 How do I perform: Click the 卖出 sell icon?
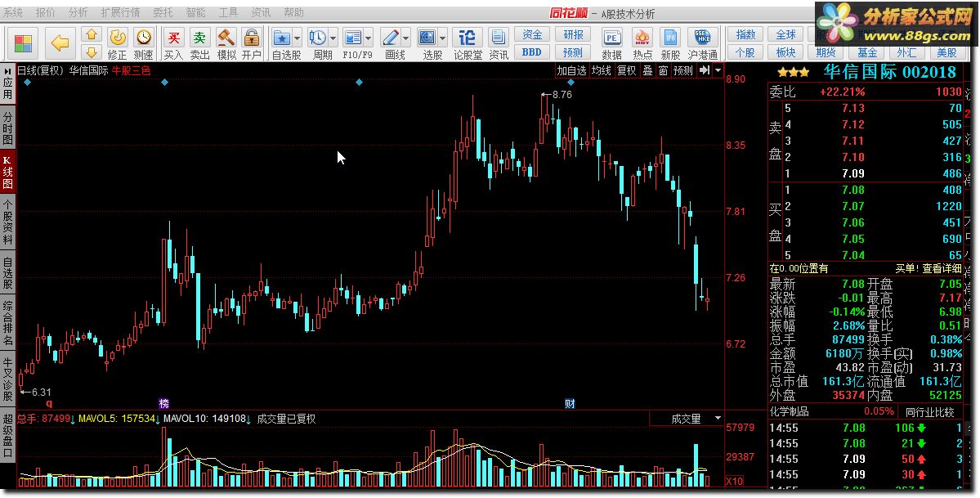[x=199, y=44]
